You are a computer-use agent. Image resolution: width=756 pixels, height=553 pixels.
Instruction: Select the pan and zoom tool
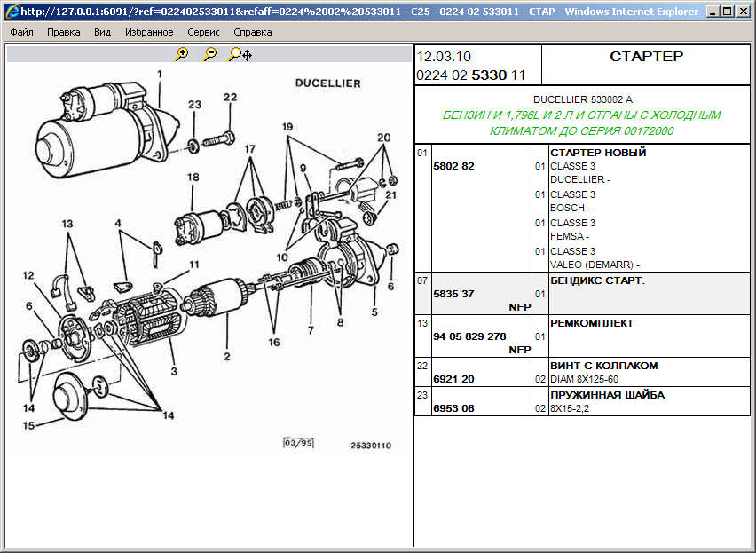point(240,54)
